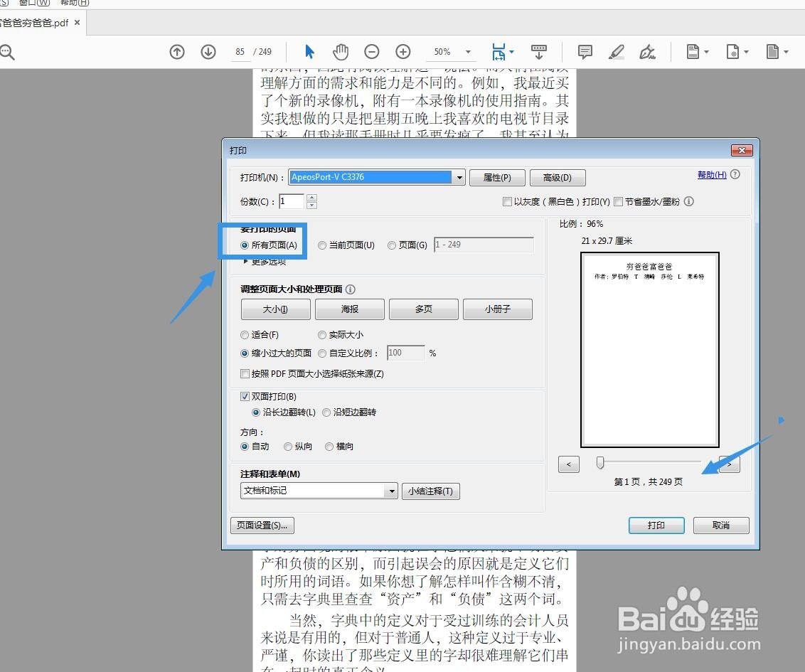Select flip on long edge option
Image resolution: width=805 pixels, height=672 pixels.
click(x=256, y=412)
